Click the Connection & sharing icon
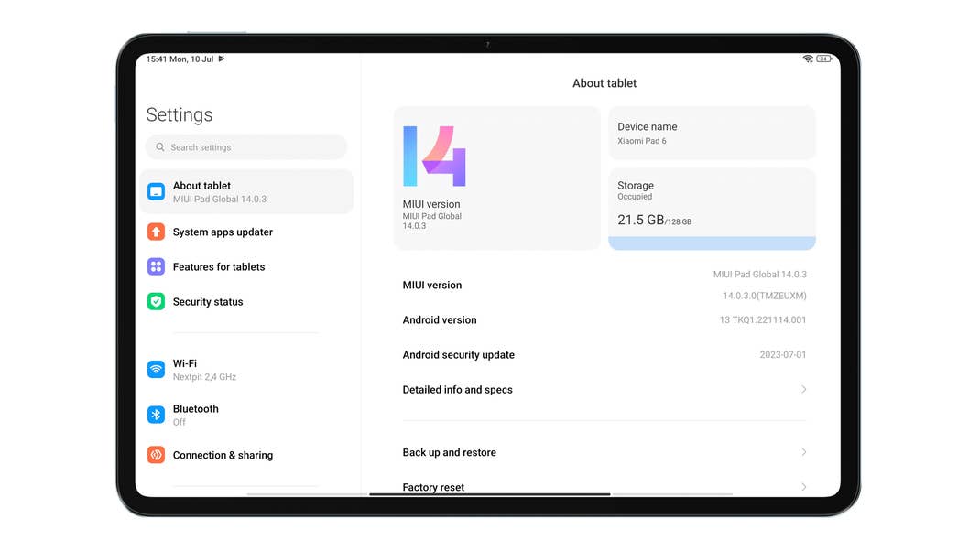 (156, 455)
